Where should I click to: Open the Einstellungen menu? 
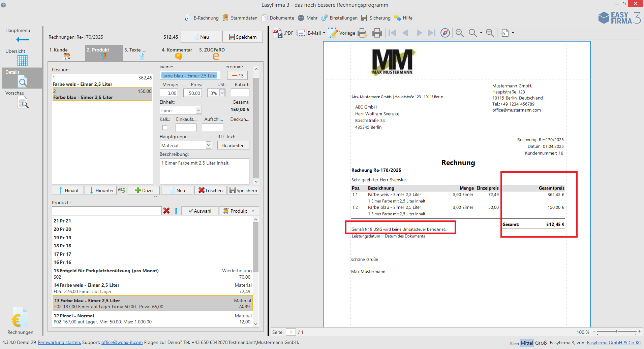click(x=339, y=18)
